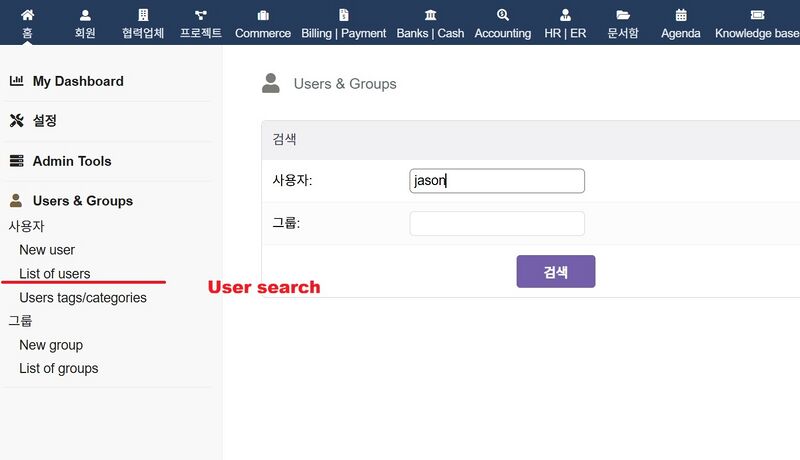Click the Agenda calendar icon
This screenshot has width=800, height=460.
(681, 15)
